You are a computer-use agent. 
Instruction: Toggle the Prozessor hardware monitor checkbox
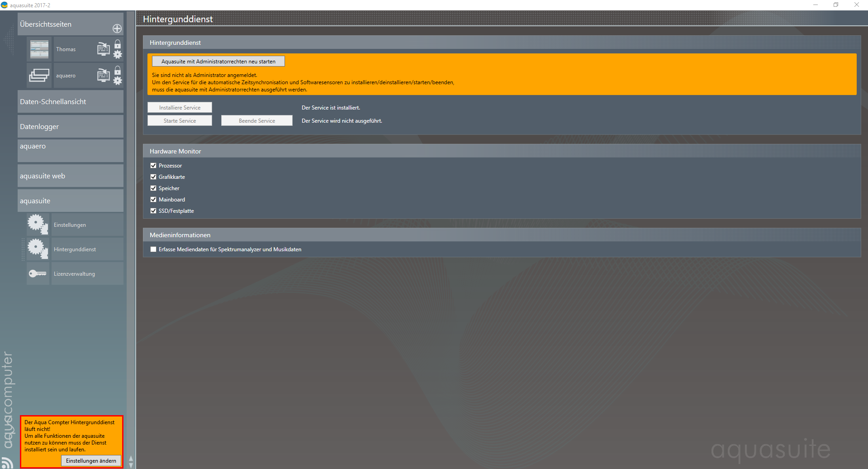[153, 166]
